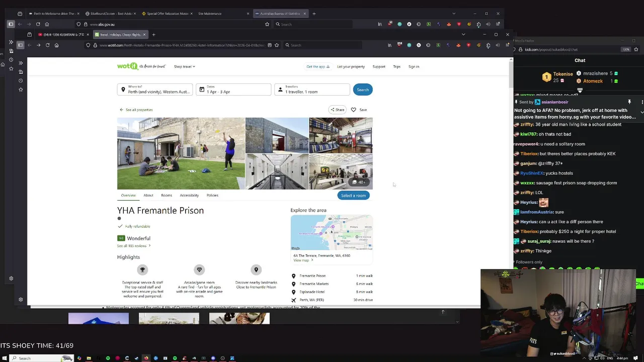Open the List your property link
This screenshot has width=644, height=362.
click(x=351, y=66)
